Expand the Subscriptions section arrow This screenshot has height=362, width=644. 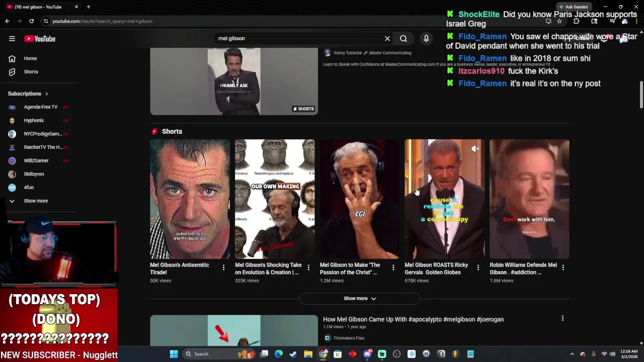(46, 94)
